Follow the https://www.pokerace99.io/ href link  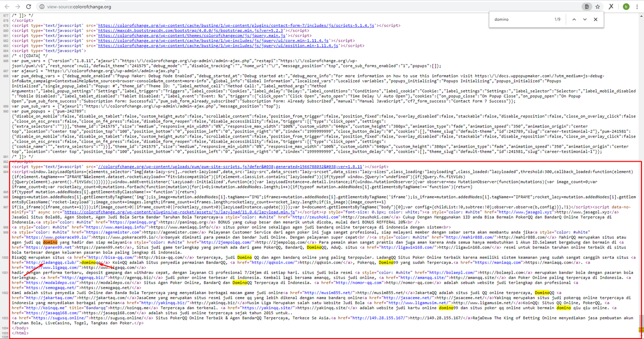click(57, 237)
